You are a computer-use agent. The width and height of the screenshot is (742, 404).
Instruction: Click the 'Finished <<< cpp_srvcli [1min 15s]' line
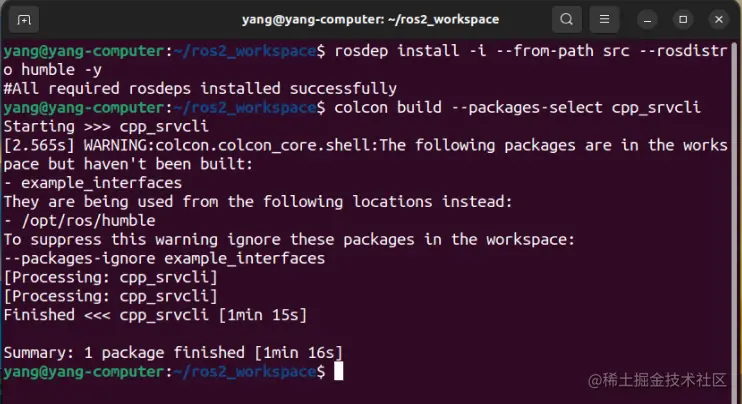tap(155, 315)
